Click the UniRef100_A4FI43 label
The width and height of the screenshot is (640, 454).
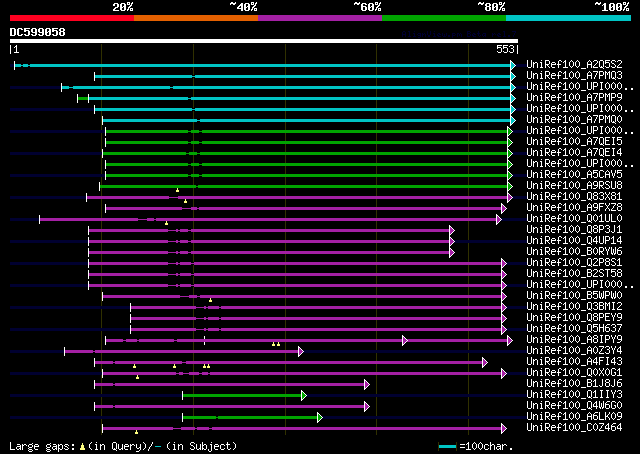574,362
